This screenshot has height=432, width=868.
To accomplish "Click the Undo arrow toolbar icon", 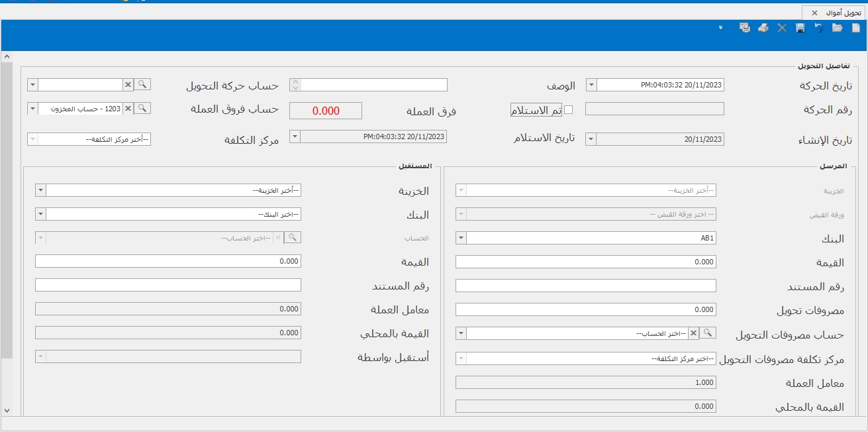I will 819,28.
